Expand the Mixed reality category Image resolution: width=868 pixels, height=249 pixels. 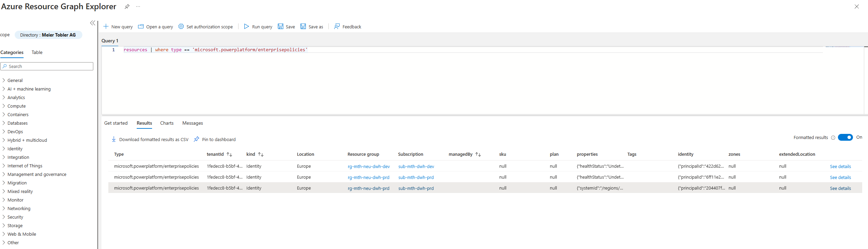4,191
